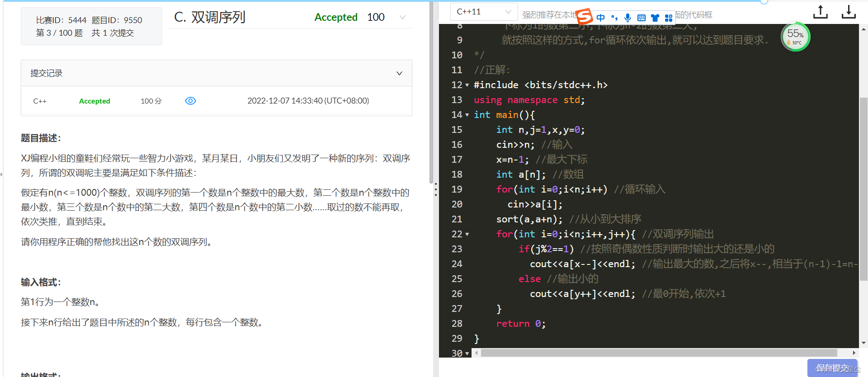Collapse the 提交记录 submission records panel
The image size is (868, 377).
pyautogui.click(x=399, y=73)
